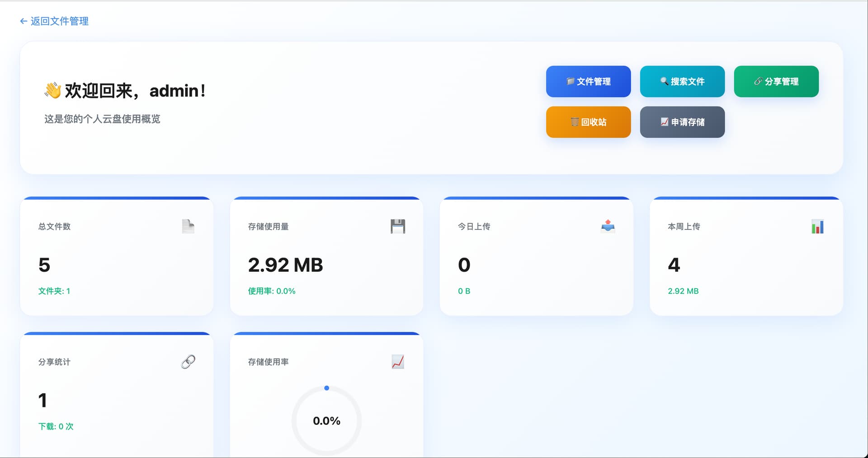Click the 0 B text under 今日上传
The image size is (868, 458).
click(x=464, y=291)
